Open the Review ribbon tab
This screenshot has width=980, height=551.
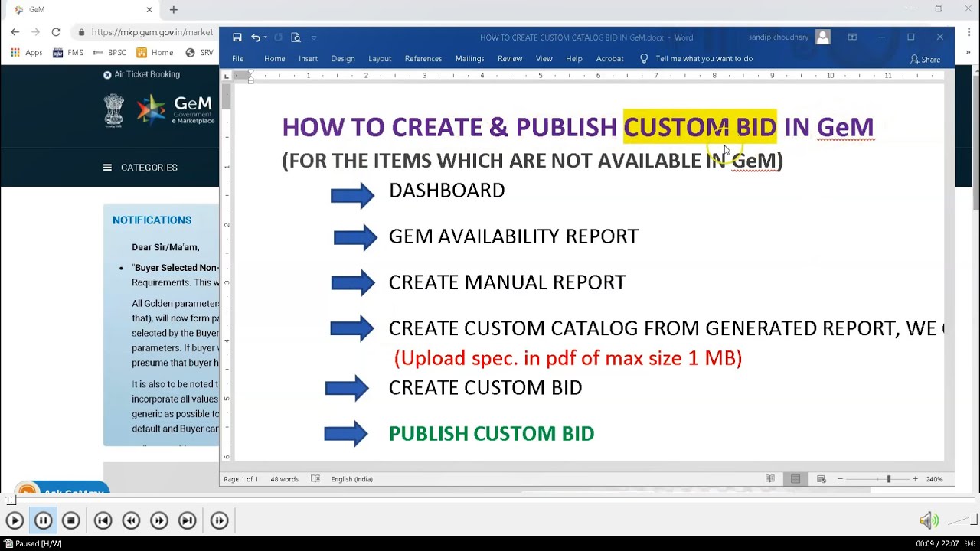pyautogui.click(x=510, y=59)
